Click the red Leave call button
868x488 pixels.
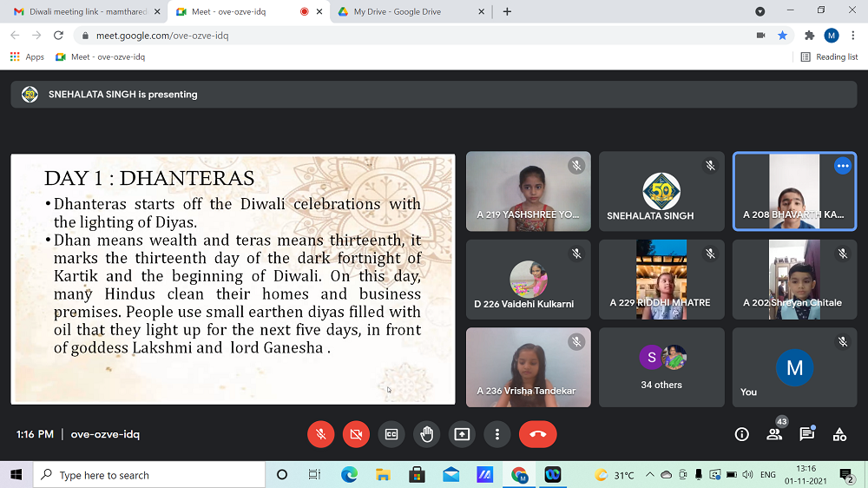pyautogui.click(x=537, y=434)
